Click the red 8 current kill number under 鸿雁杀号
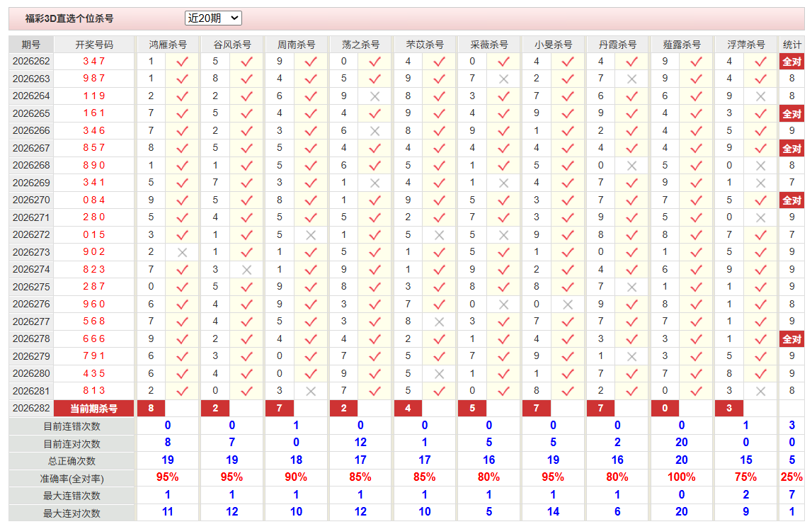The width and height of the screenshot is (812, 529). pyautogui.click(x=151, y=409)
